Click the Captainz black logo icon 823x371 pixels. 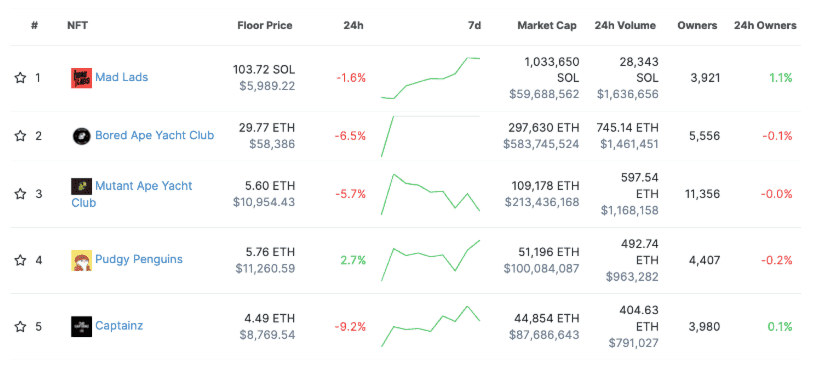pyautogui.click(x=81, y=326)
